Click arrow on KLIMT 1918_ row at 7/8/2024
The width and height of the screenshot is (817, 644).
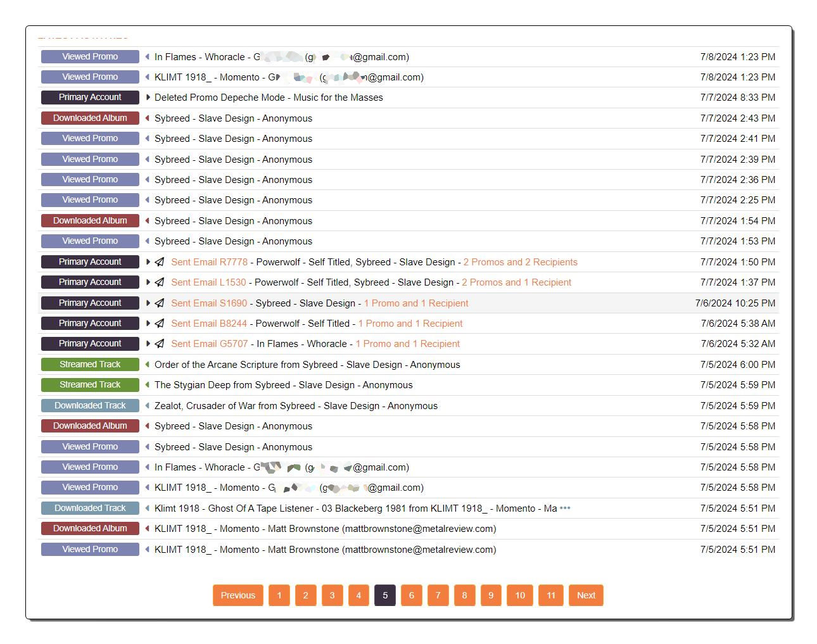[148, 77]
